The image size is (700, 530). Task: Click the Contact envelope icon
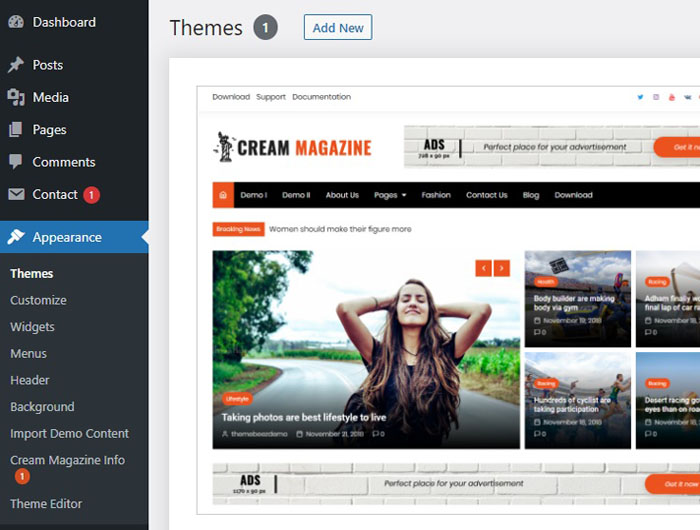tap(16, 194)
